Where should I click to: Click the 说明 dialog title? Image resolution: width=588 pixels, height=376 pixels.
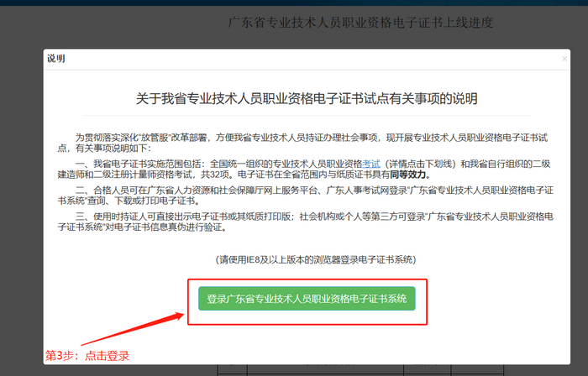point(56,59)
